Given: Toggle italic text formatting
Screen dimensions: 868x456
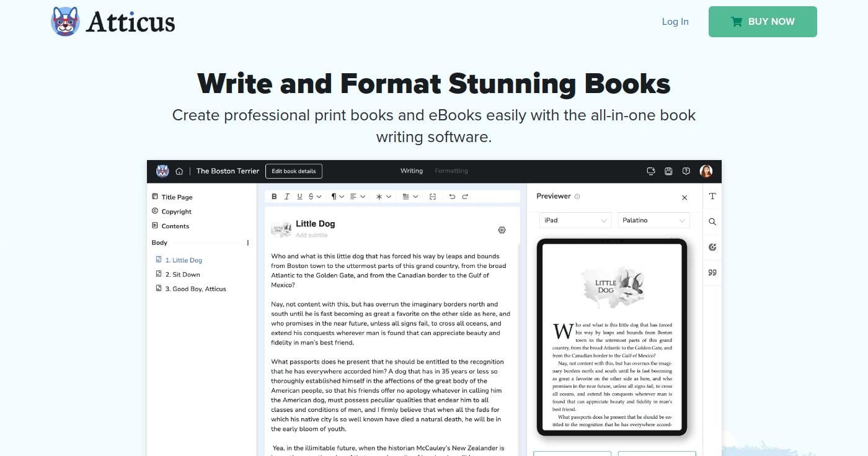Looking at the screenshot, I should [286, 197].
